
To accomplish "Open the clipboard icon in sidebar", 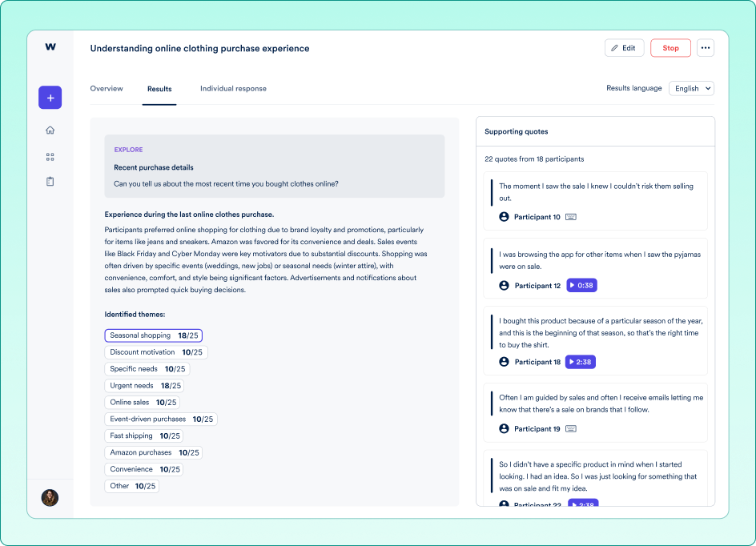I will pos(50,182).
